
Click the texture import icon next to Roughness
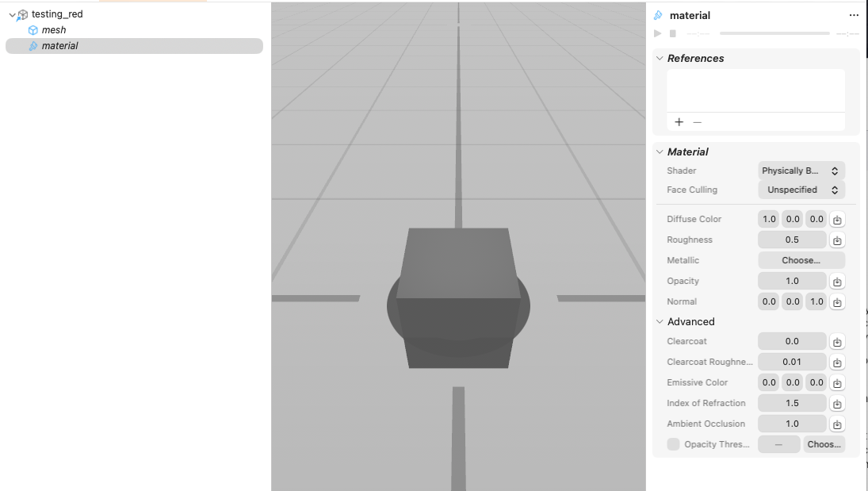click(837, 240)
